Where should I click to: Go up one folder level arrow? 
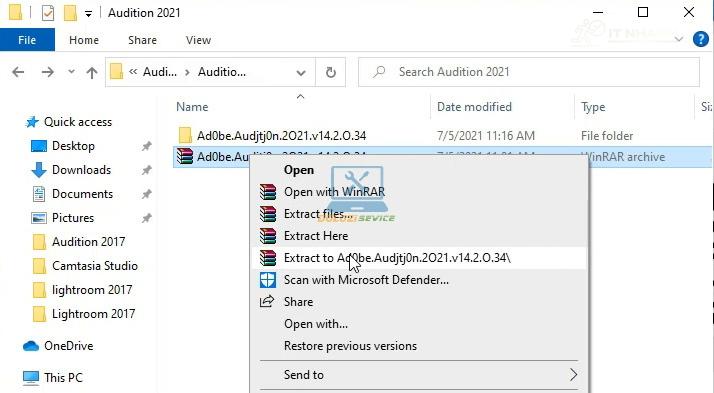92,72
